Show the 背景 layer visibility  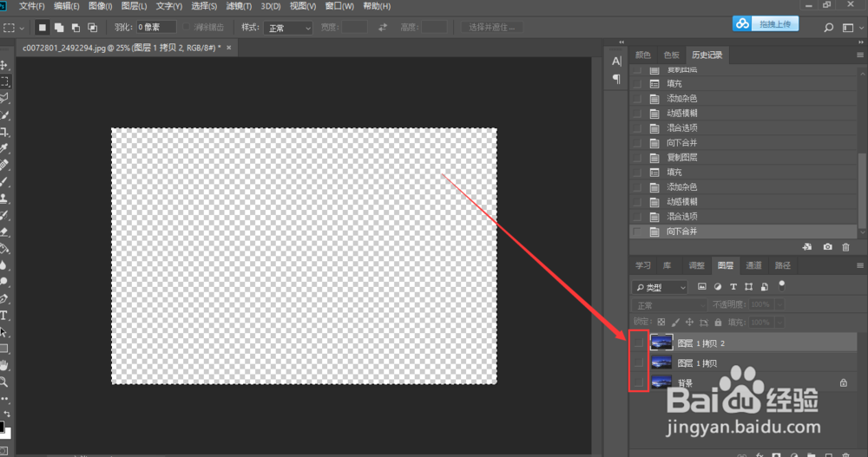tap(639, 382)
